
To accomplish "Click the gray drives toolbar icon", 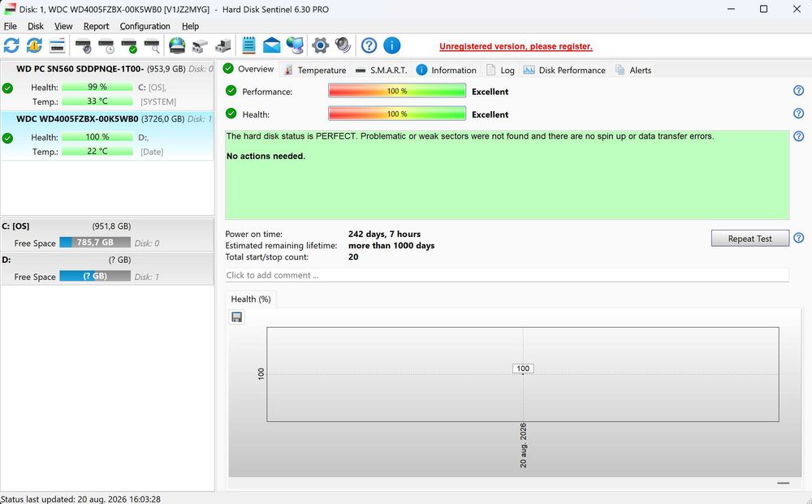I will (200, 46).
